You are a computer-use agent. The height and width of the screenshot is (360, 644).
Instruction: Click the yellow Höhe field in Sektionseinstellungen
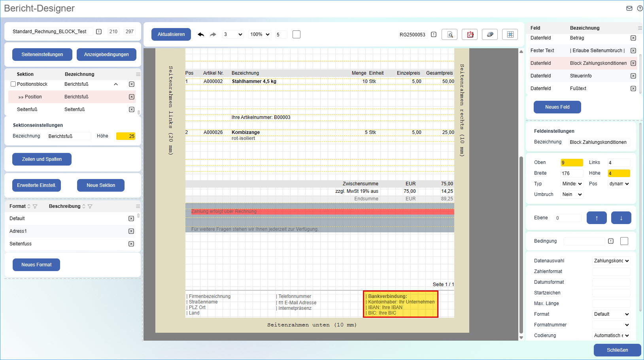pyautogui.click(x=126, y=136)
